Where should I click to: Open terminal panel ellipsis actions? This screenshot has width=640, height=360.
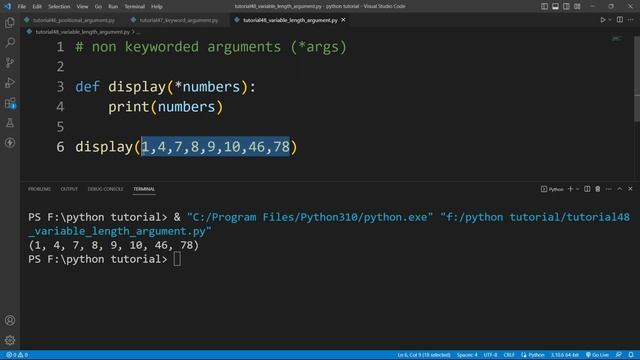click(x=609, y=189)
